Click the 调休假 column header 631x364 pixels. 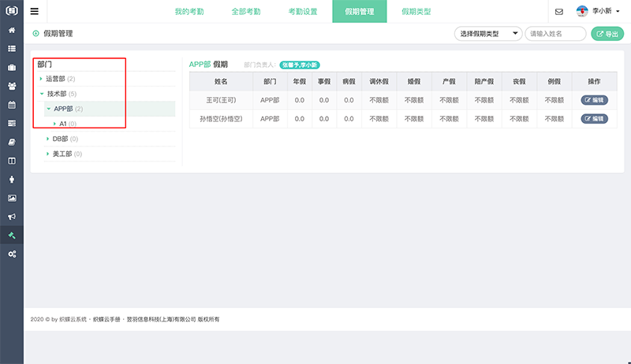[x=379, y=82]
